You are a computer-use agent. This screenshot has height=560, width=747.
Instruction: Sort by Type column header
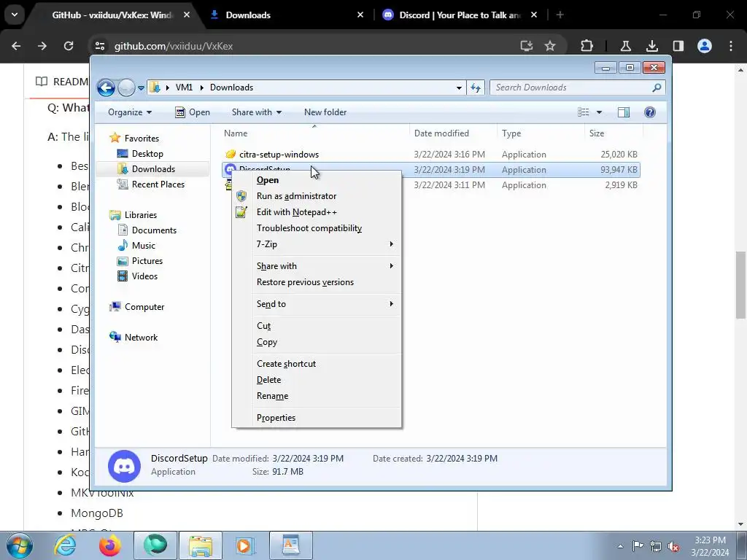(541, 133)
